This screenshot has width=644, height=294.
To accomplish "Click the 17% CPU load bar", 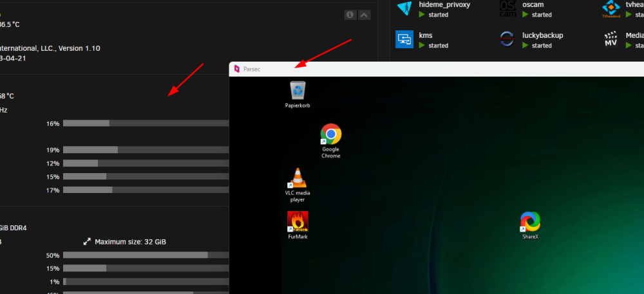I will pos(146,190).
